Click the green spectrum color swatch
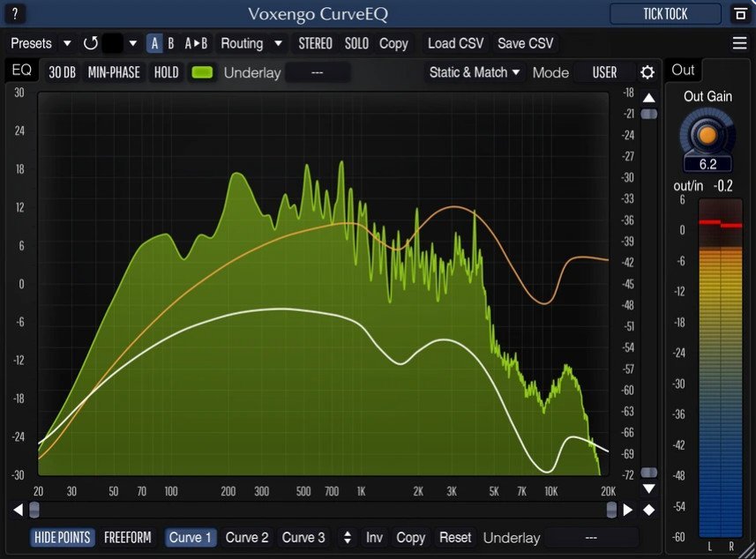 203,72
